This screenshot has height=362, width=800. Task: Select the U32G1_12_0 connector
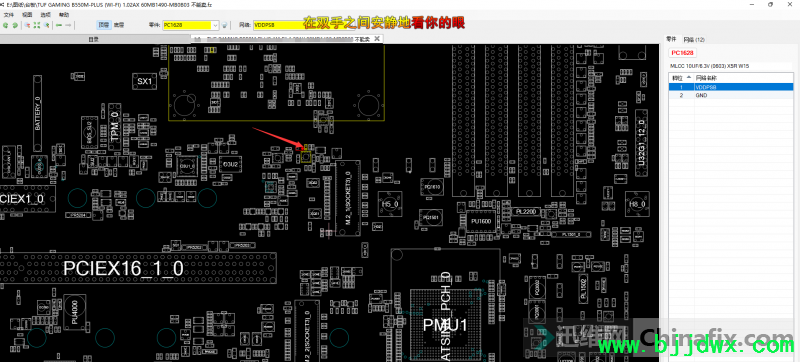click(x=642, y=144)
